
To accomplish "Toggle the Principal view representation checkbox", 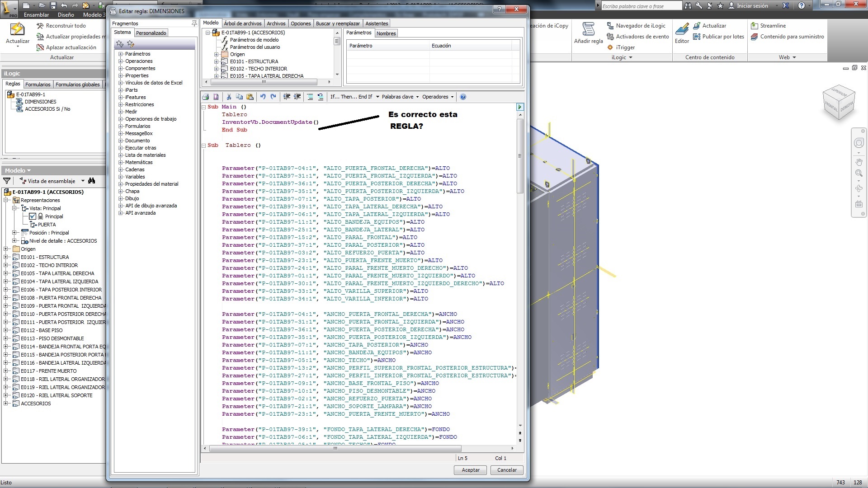I will [x=33, y=216].
